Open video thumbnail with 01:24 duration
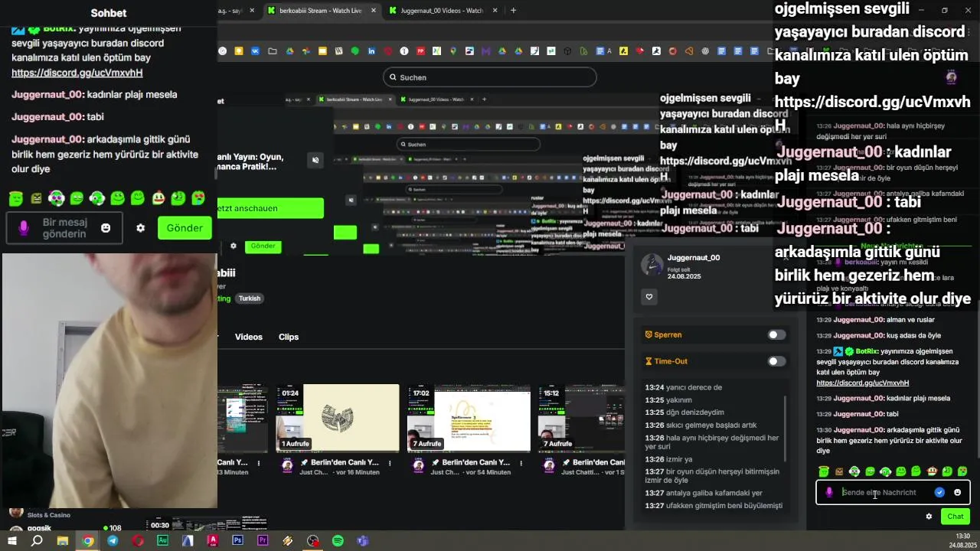The image size is (980, 551). (338, 418)
